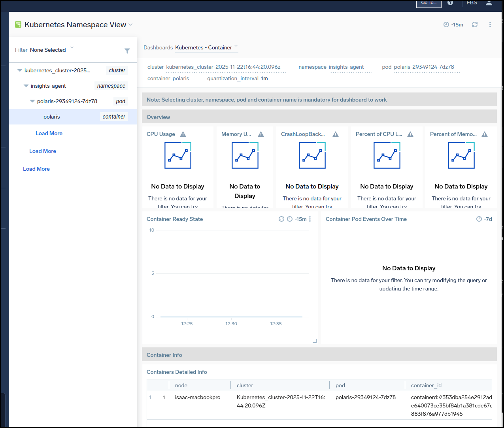Click the help question mark icon
Image resolution: width=504 pixels, height=428 pixels.
pos(450,3)
